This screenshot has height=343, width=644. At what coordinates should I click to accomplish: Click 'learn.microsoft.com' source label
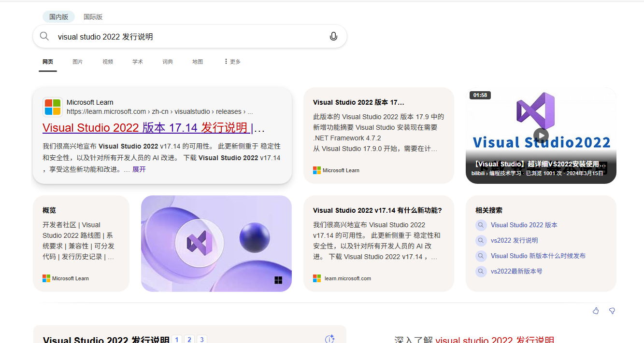[348, 278]
